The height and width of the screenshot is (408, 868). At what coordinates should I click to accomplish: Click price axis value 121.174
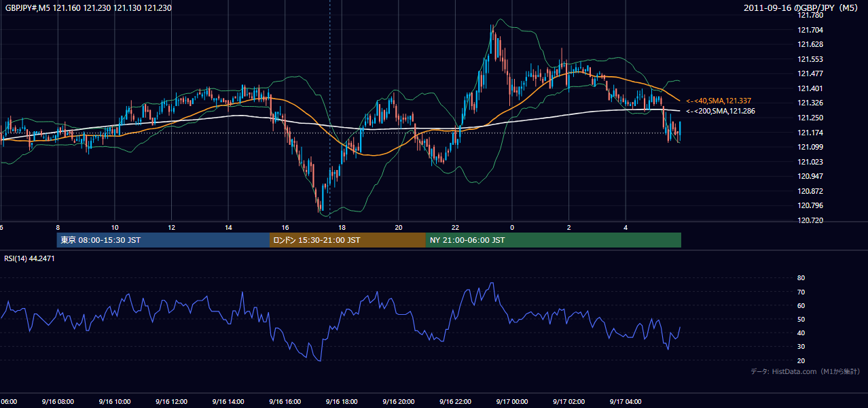click(x=809, y=133)
